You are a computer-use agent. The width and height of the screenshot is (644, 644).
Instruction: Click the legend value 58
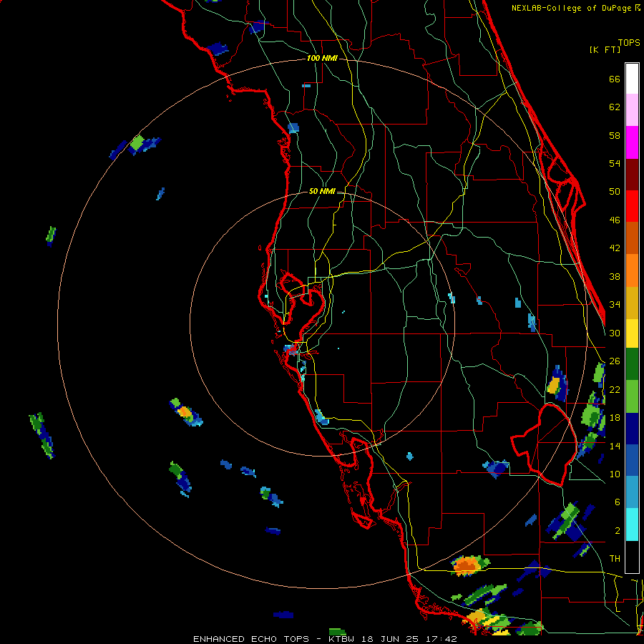[615, 135]
